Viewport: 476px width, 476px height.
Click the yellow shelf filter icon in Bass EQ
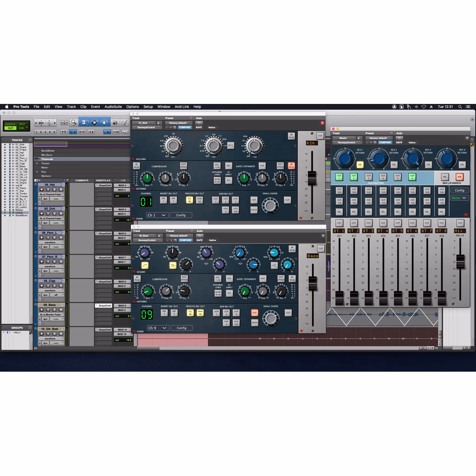point(173,265)
